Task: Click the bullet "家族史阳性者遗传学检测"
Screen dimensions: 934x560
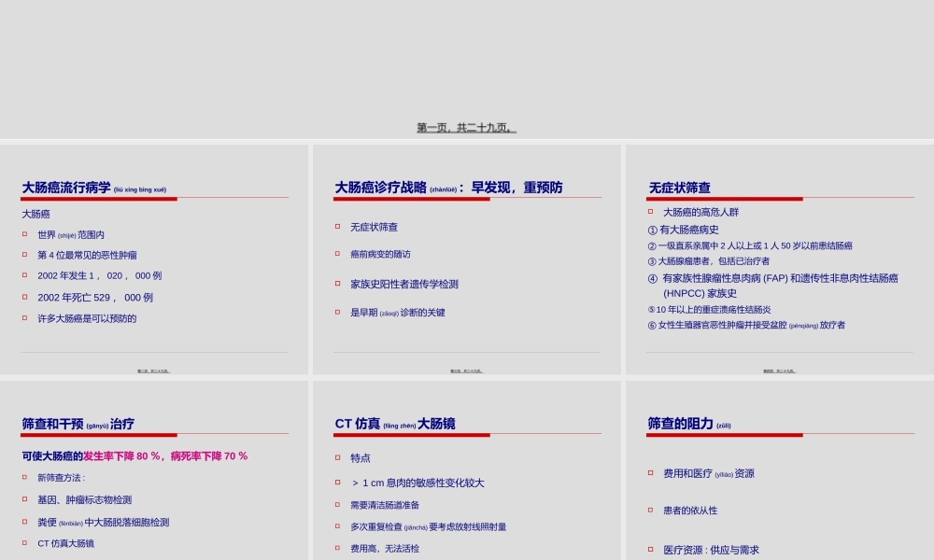Action: coord(403,284)
